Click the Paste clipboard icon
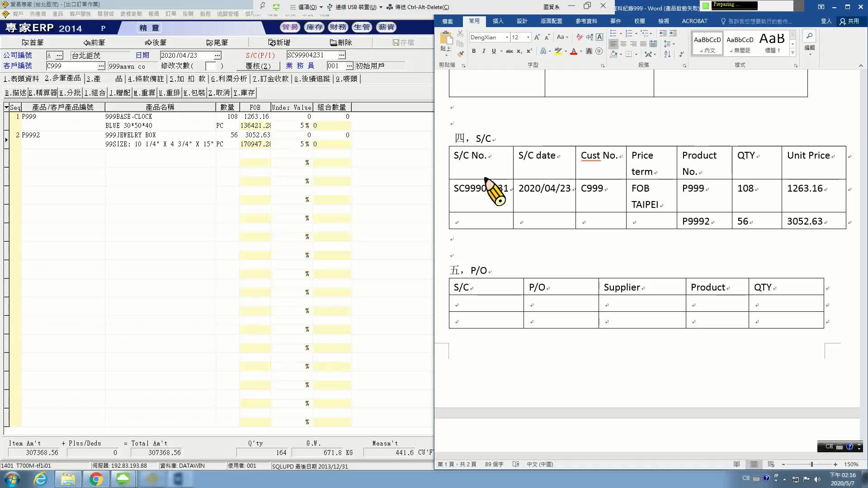 446,39
